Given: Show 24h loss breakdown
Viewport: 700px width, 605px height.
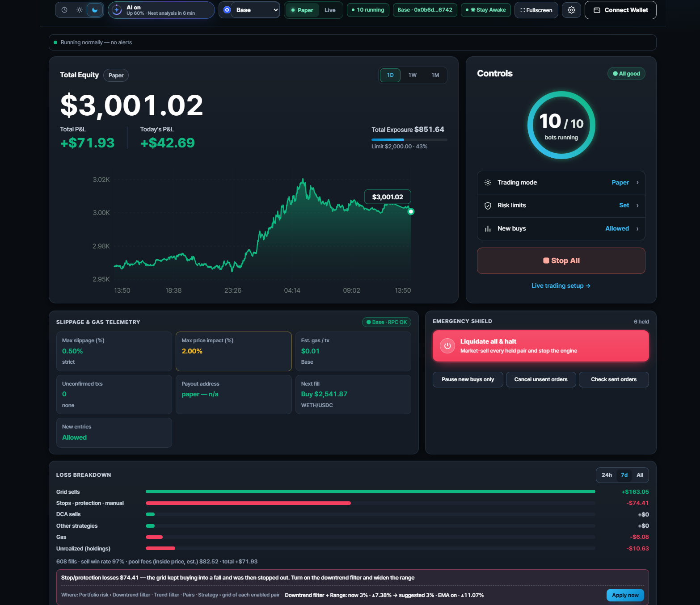Looking at the screenshot, I should click(607, 475).
